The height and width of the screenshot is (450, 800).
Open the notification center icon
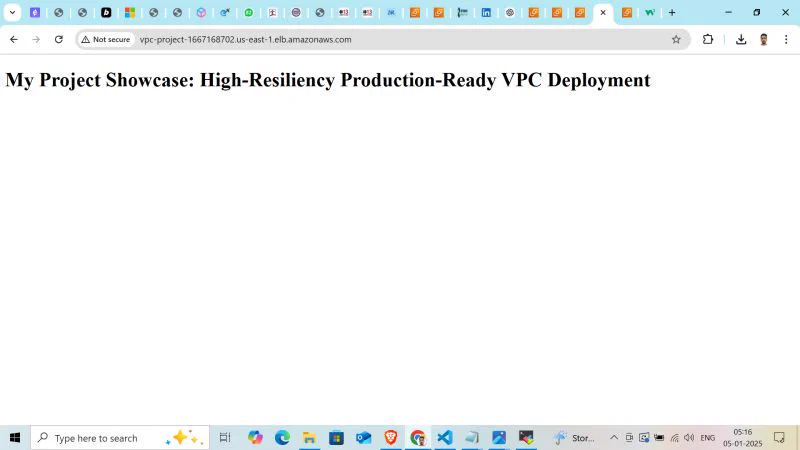[779, 438]
